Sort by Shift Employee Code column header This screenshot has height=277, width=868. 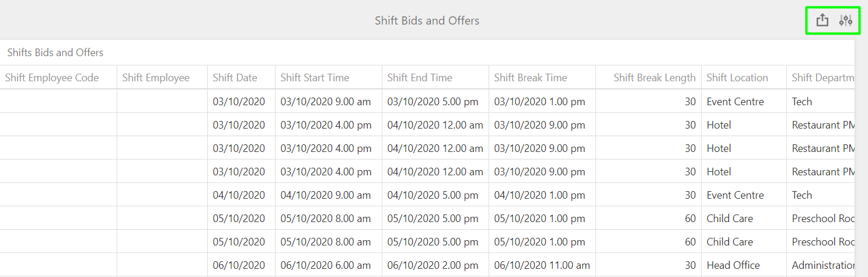[52, 78]
